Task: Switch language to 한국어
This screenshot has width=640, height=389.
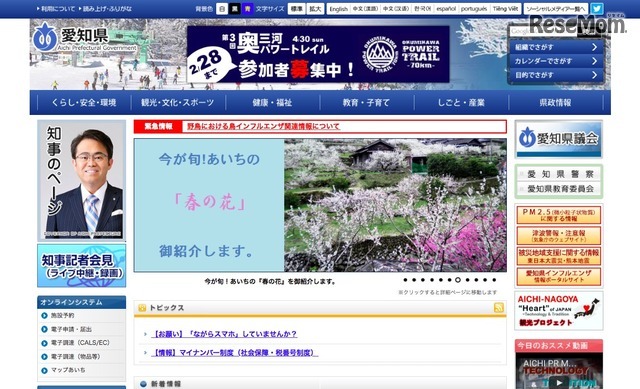Action: [422, 9]
